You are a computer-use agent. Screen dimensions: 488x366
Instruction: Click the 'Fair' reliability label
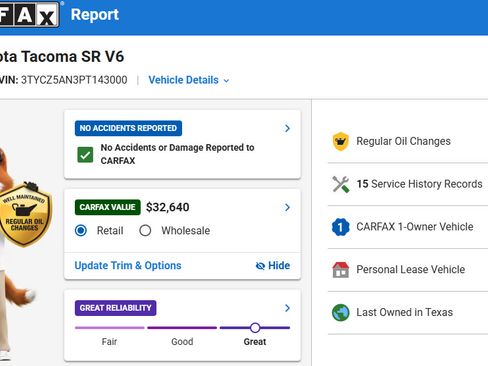109,342
